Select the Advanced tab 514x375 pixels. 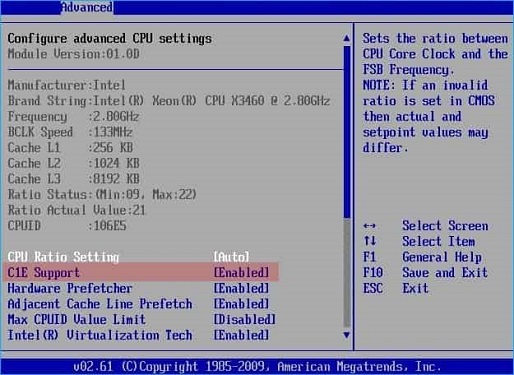click(x=87, y=7)
